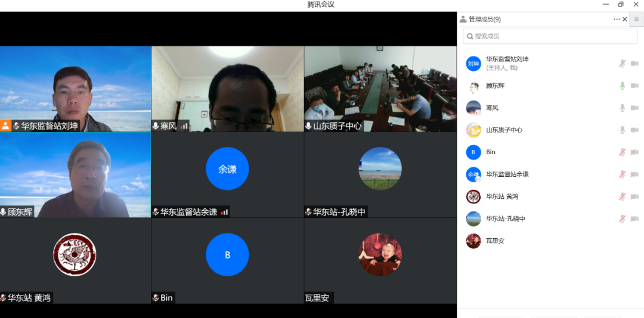Screen dimensions: 644x318
Task: Click the disabled camera icon for 华东站-孔晓中
Action: (x=634, y=219)
